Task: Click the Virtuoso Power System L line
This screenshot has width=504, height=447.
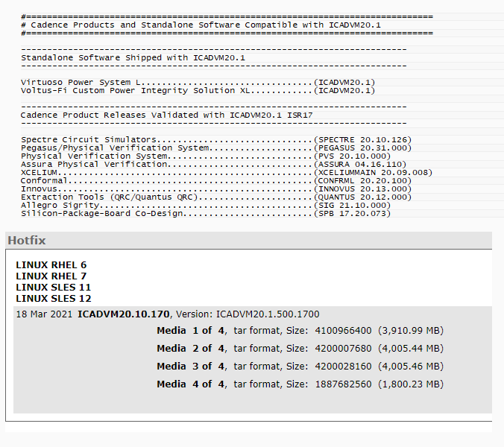Action: 198,83
